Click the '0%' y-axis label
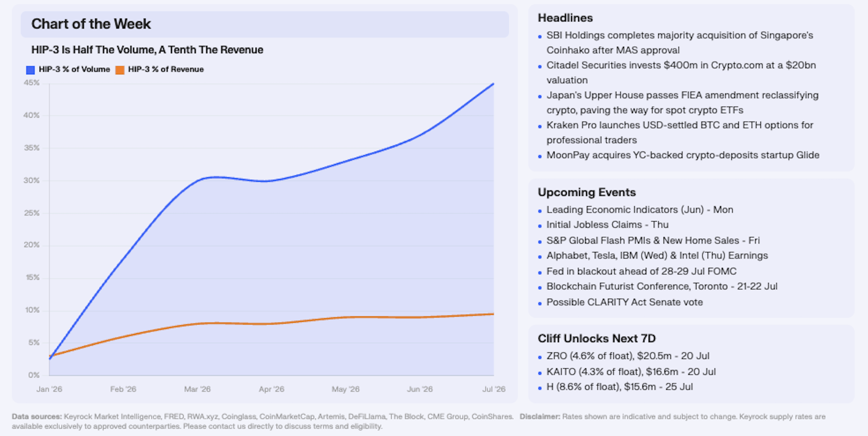The width and height of the screenshot is (868, 436). [34, 375]
